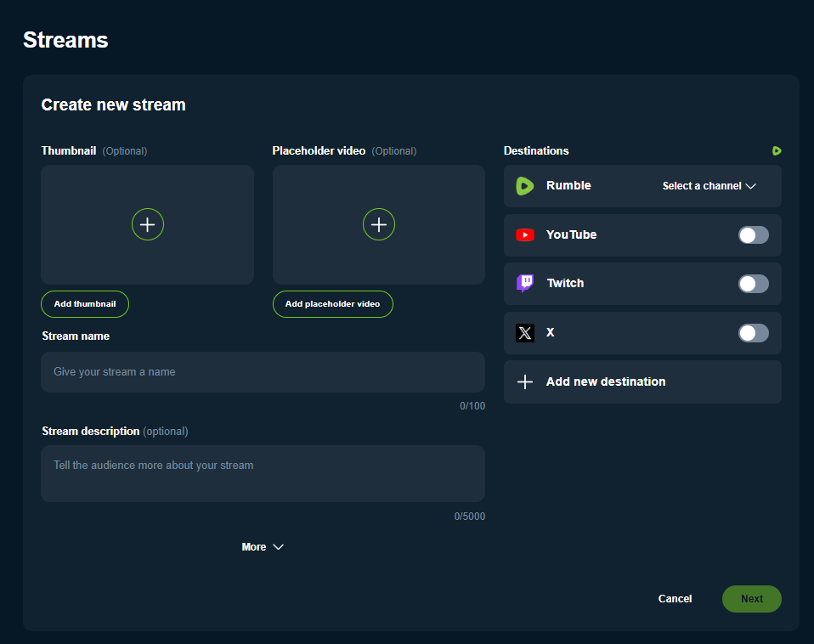
Task: Click the plus icon for new destination
Action: pos(525,382)
